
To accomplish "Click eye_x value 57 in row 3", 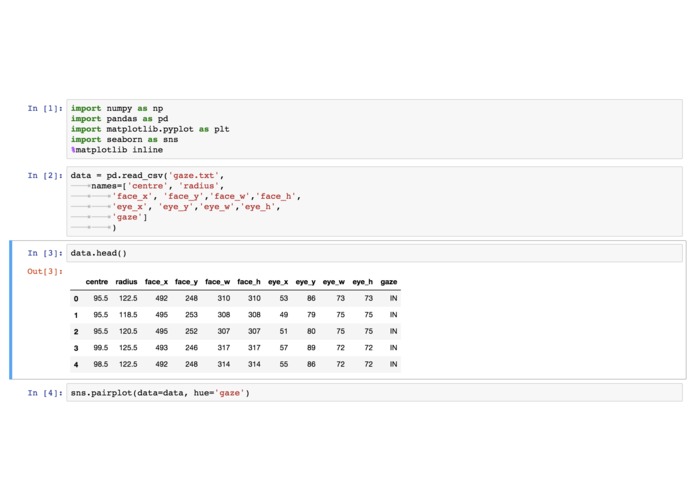I will click(284, 347).
